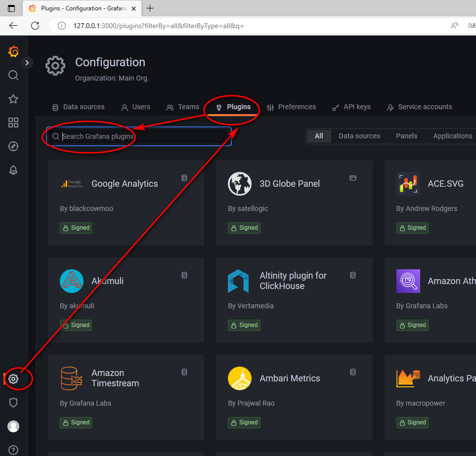Click the Read aloud icon in address bar
Viewport: 476px width, 456px height.
click(x=454, y=26)
